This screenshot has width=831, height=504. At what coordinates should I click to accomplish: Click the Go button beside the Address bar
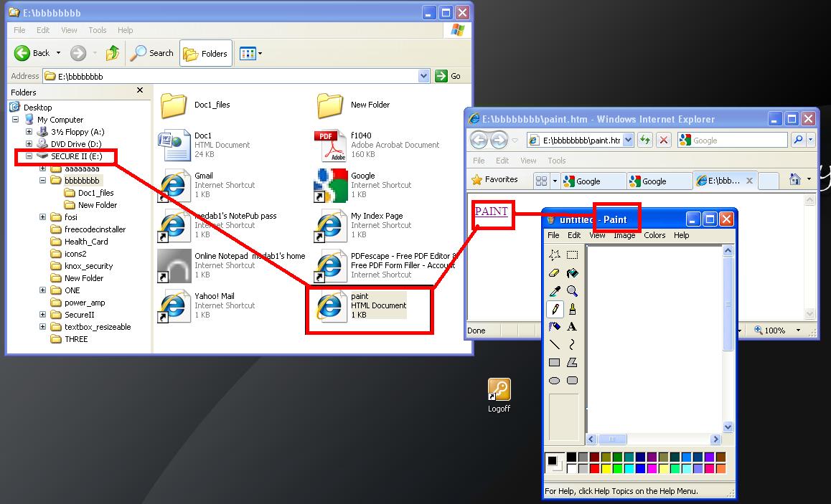(x=448, y=76)
